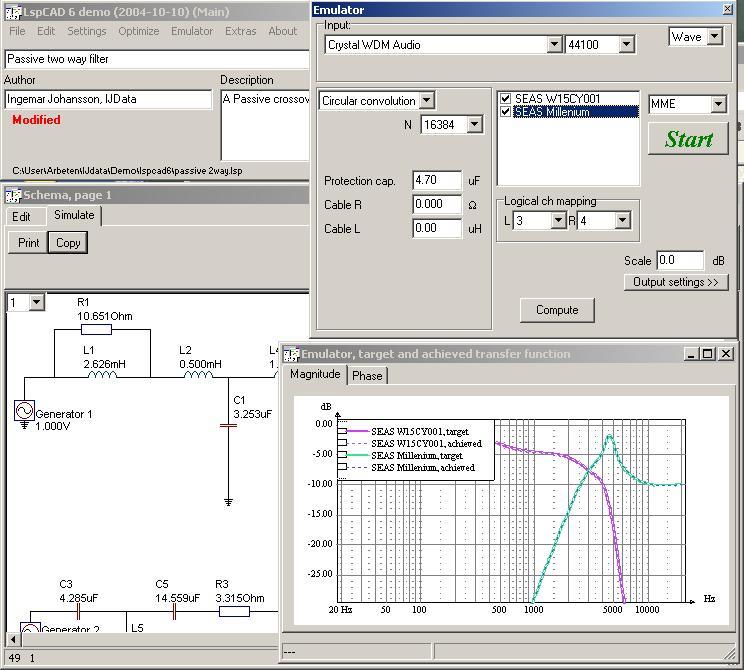
Task: Click the C5 14.559uF value label
Action: [177, 598]
